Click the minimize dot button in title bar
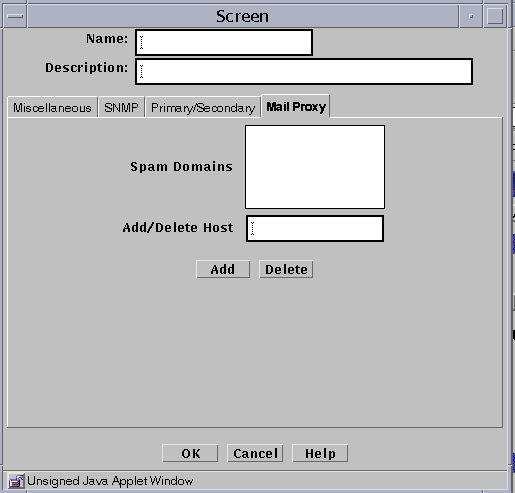The width and height of the screenshot is (515, 493). click(471, 16)
